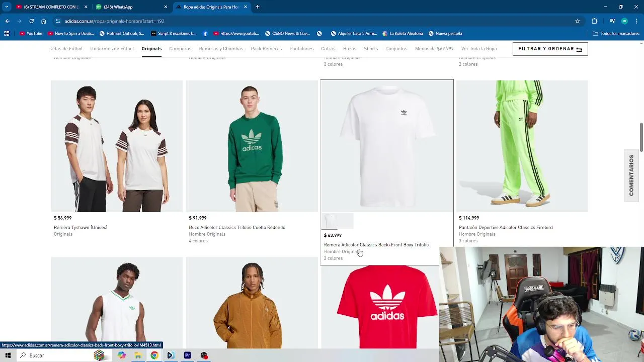Screen dimensions: 644x362
Task: Select the 'Pack Remeras' category
Action: click(266, 49)
